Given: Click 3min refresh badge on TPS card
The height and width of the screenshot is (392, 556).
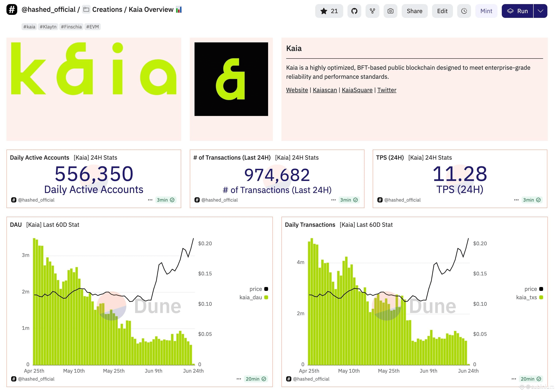Looking at the screenshot, I should (532, 200).
